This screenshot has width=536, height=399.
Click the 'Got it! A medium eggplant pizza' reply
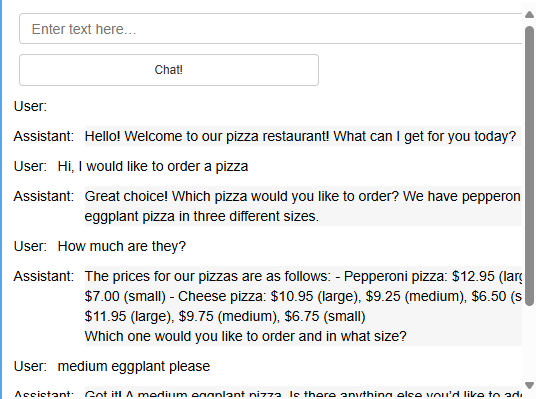pyautogui.click(x=303, y=394)
